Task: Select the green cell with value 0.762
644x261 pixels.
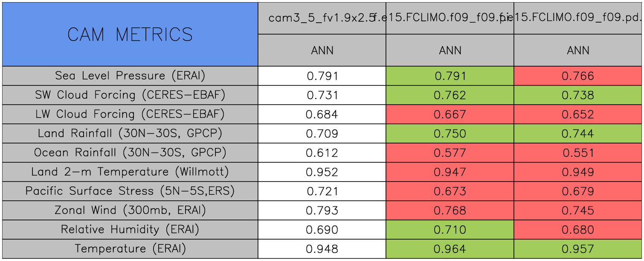Action: tap(450, 95)
